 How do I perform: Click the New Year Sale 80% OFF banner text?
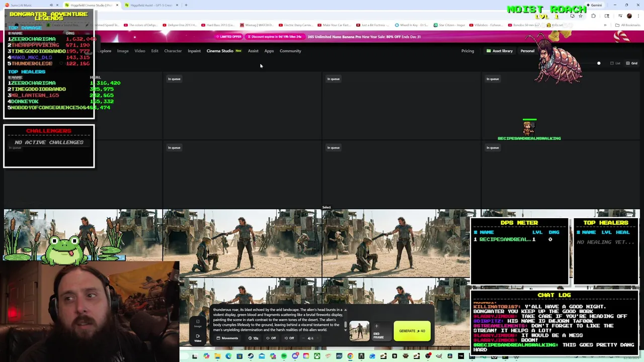pyautogui.click(x=364, y=37)
